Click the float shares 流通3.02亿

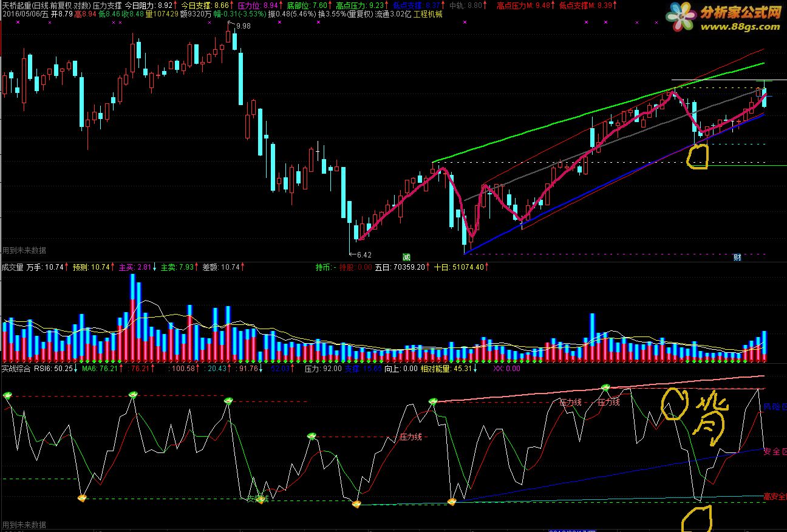[393, 13]
